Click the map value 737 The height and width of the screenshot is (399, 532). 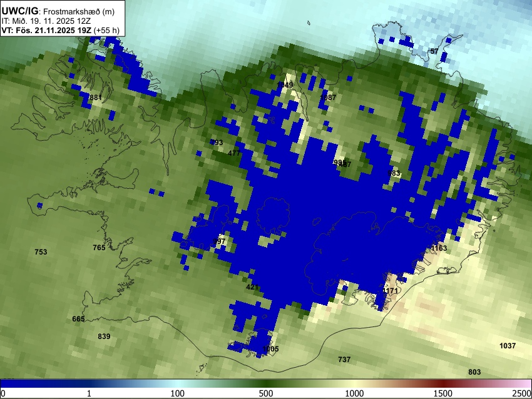[x=344, y=360]
